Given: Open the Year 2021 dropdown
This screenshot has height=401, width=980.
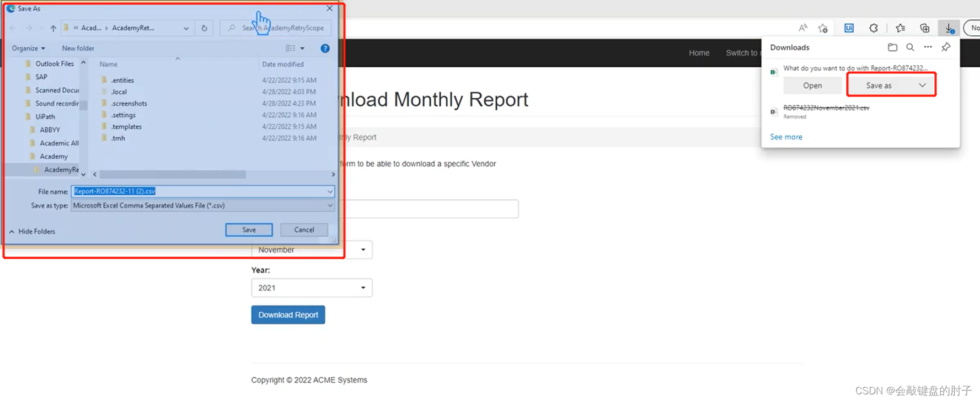Looking at the screenshot, I should 312,288.
